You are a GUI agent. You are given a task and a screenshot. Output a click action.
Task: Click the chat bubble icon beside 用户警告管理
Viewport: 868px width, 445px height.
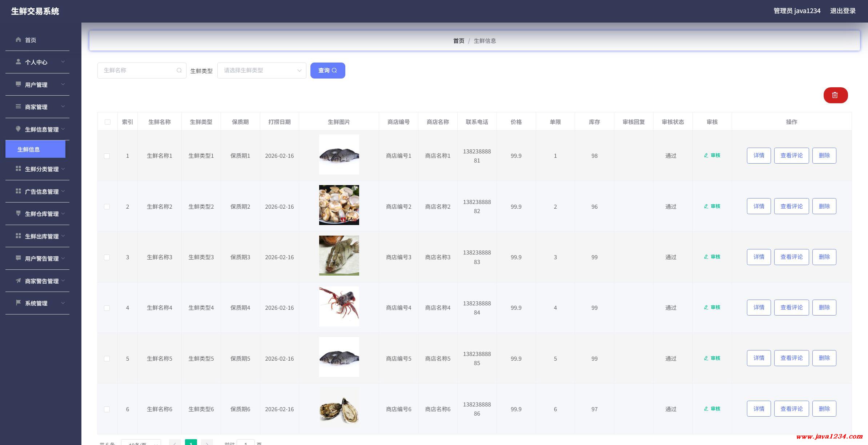click(18, 258)
